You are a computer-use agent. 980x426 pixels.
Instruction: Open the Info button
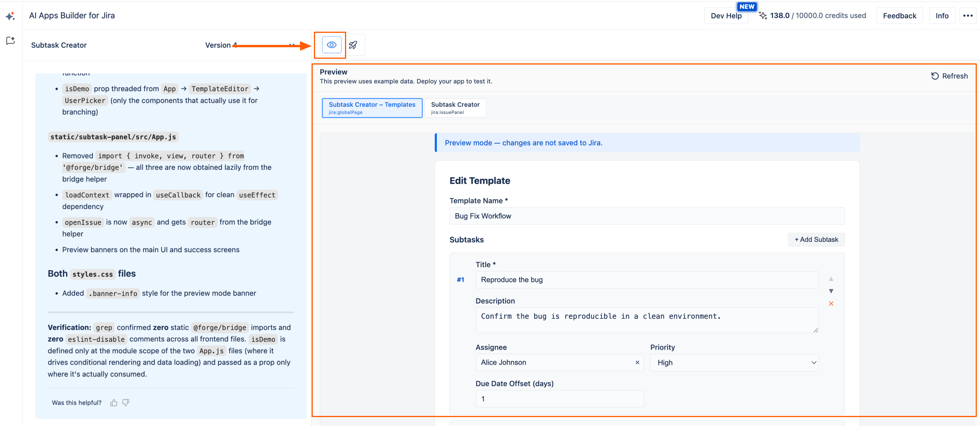click(942, 16)
